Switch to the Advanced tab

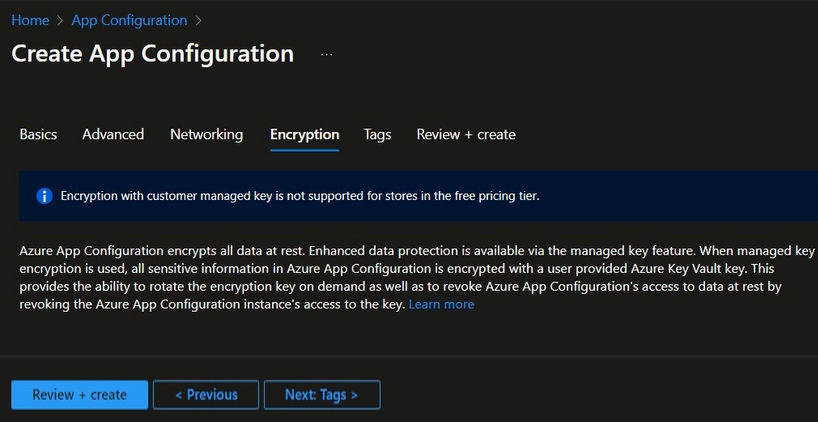tap(113, 135)
